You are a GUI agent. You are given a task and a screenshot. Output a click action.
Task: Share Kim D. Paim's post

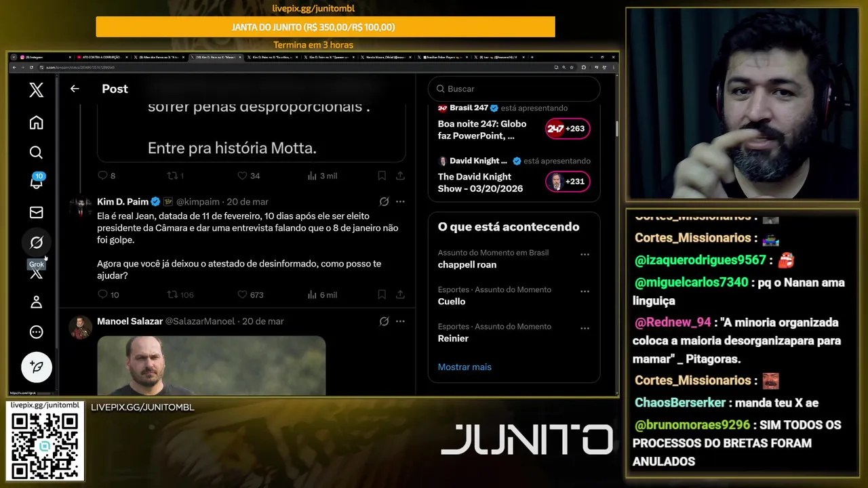(x=400, y=295)
